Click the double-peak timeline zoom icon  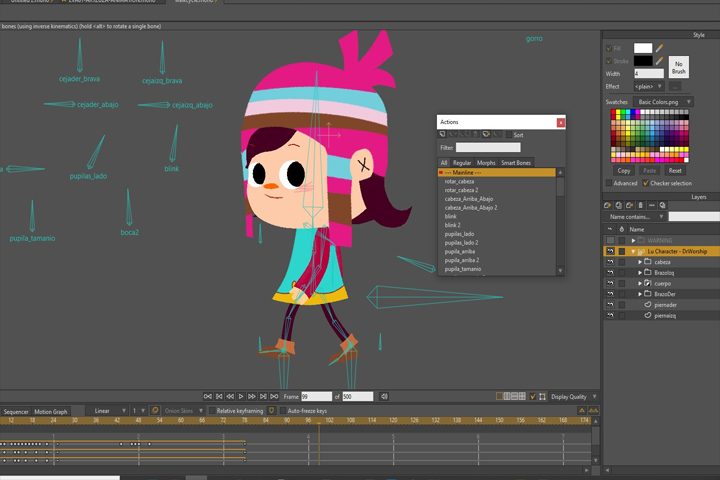click(593, 410)
